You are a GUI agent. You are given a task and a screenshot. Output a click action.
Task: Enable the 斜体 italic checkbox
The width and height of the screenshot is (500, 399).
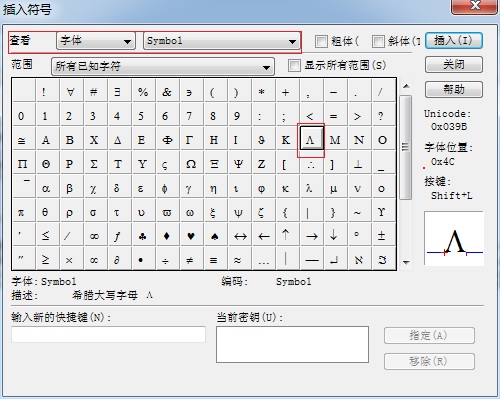click(x=378, y=41)
